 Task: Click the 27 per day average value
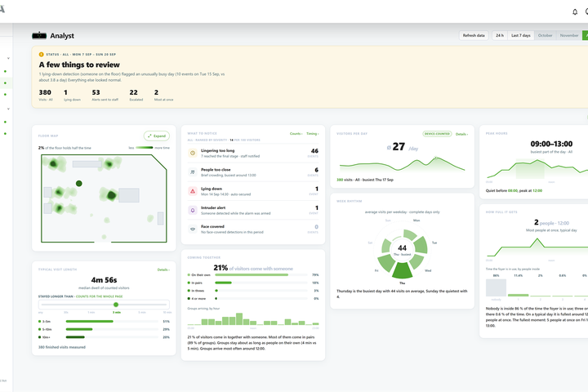(x=399, y=147)
